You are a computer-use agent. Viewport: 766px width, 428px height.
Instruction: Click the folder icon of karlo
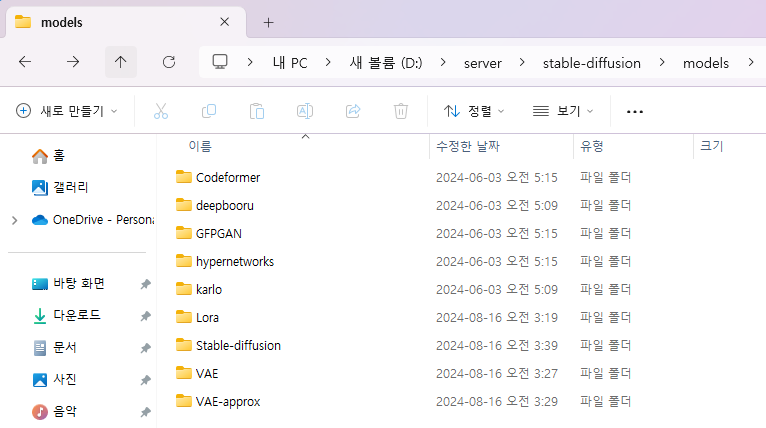coord(184,289)
